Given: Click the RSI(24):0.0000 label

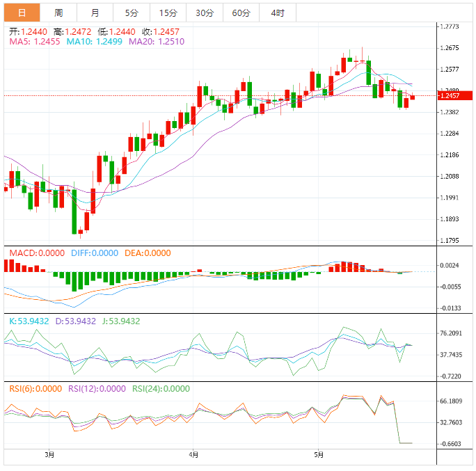Looking at the screenshot, I should click(x=161, y=389).
